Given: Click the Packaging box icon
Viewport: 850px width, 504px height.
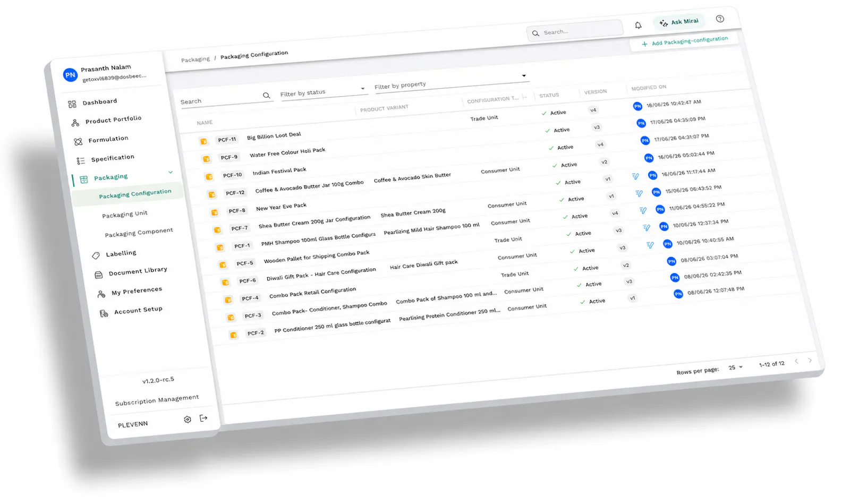Looking at the screenshot, I should (x=84, y=180).
